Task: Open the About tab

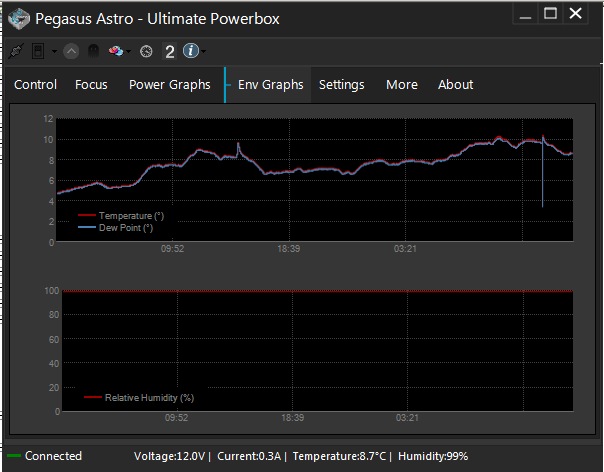Action: [x=455, y=85]
